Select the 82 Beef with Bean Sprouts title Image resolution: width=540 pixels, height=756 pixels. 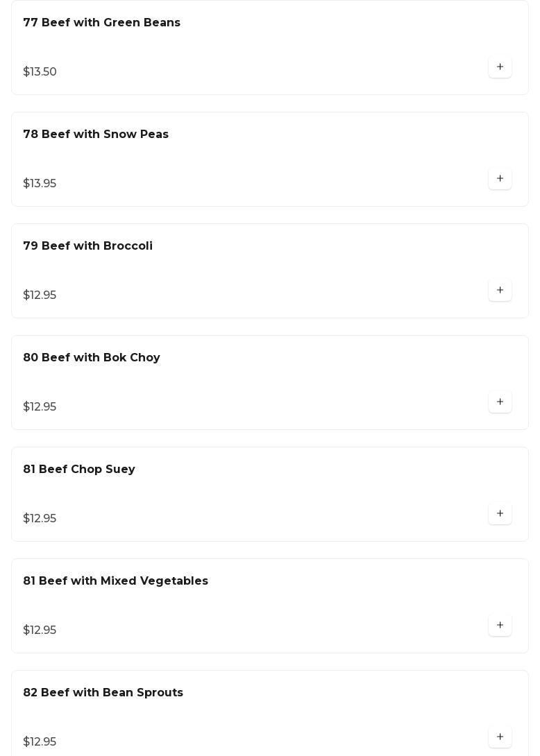pyautogui.click(x=103, y=693)
